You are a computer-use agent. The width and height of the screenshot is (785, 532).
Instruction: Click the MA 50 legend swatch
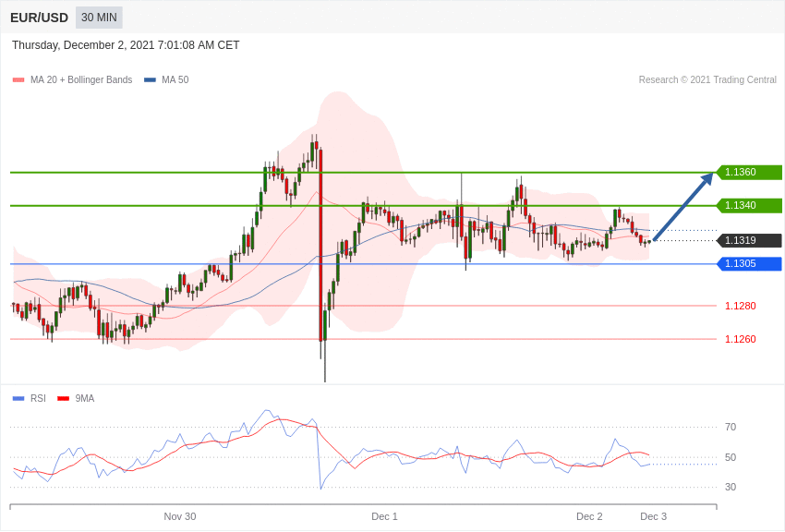pos(151,80)
